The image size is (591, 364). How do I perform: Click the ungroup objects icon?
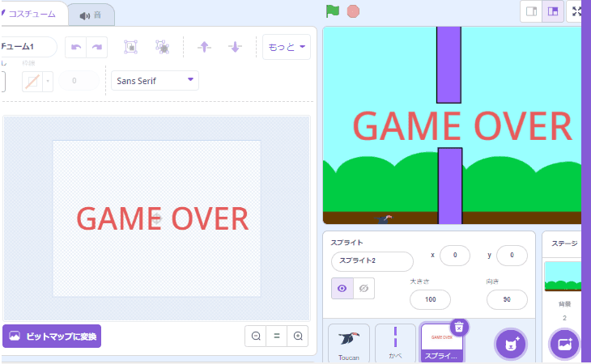(162, 48)
